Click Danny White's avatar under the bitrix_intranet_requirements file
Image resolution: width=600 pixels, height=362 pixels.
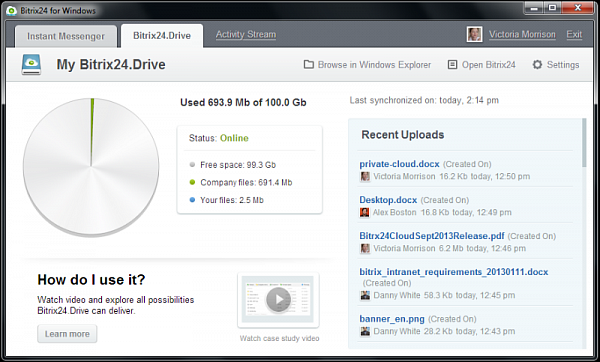(365, 295)
